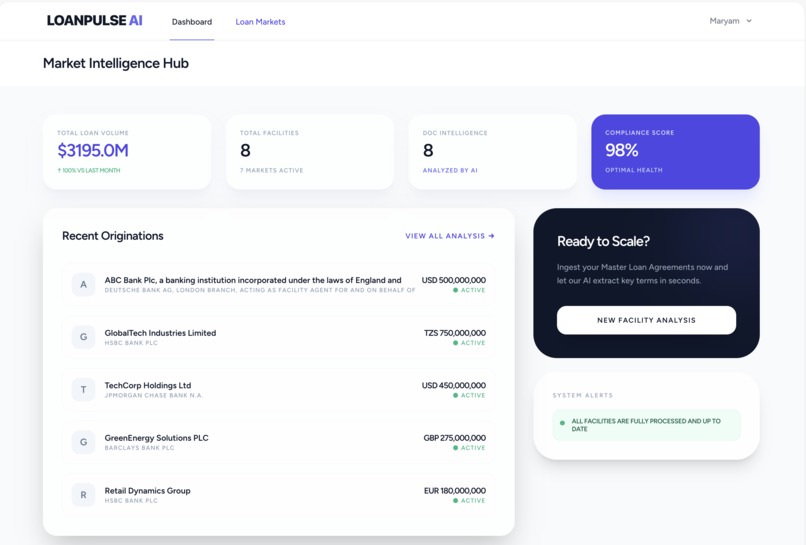Switch to Loan Markets tab

[260, 22]
